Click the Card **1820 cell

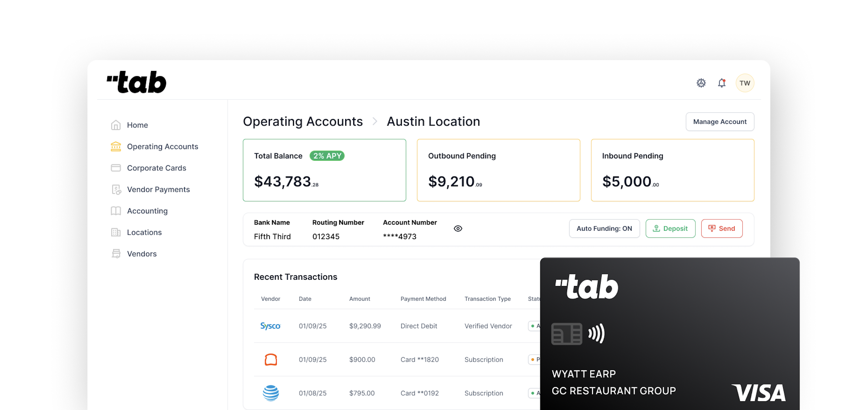[x=420, y=360]
